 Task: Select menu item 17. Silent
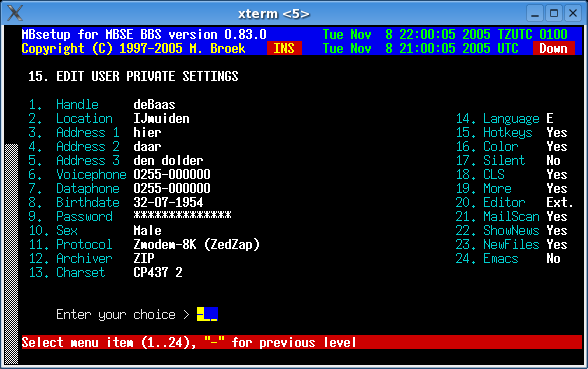pyautogui.click(x=490, y=160)
